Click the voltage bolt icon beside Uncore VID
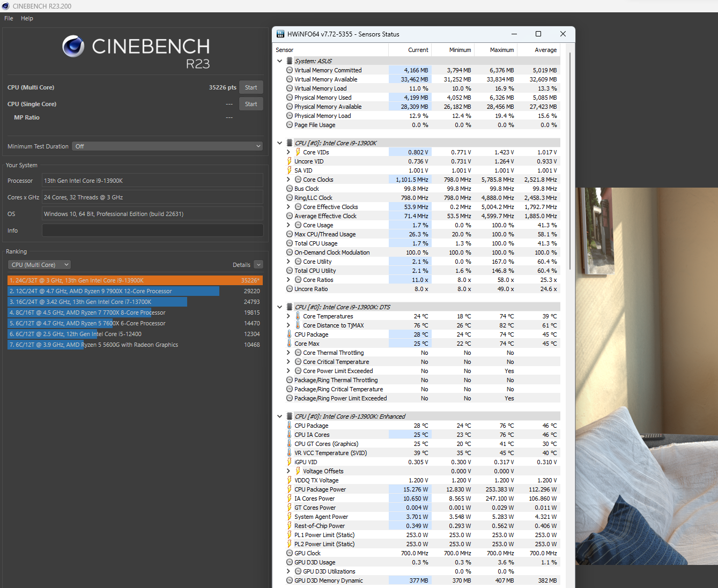Screen dimensions: 718x588 290,161
